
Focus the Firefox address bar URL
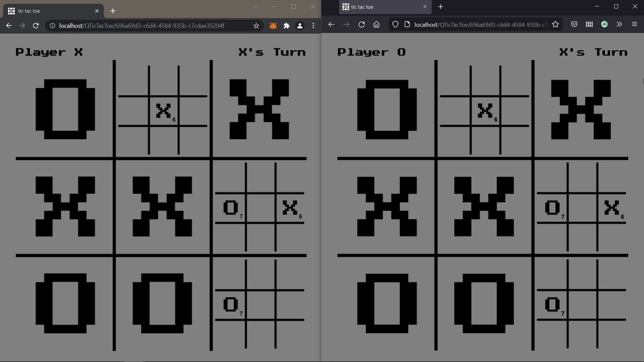tap(481, 24)
